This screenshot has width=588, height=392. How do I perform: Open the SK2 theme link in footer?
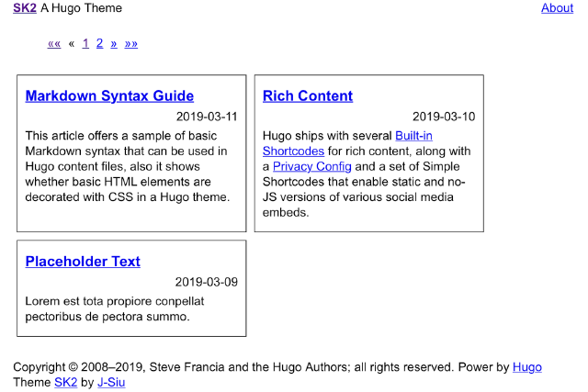tap(65, 382)
